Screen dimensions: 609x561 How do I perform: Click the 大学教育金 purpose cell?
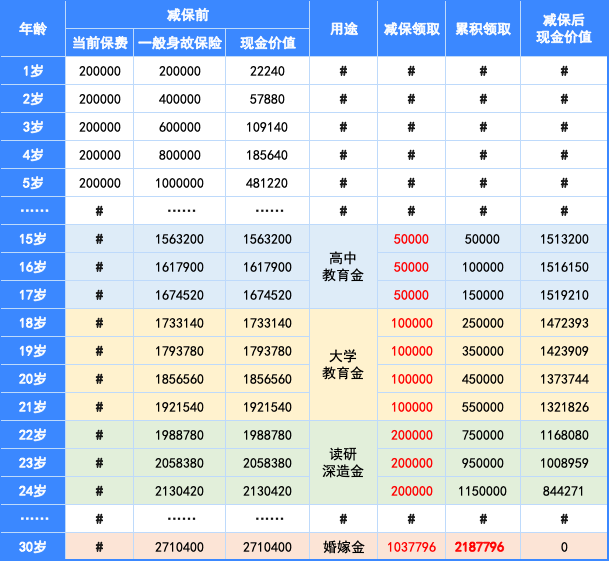(x=343, y=365)
